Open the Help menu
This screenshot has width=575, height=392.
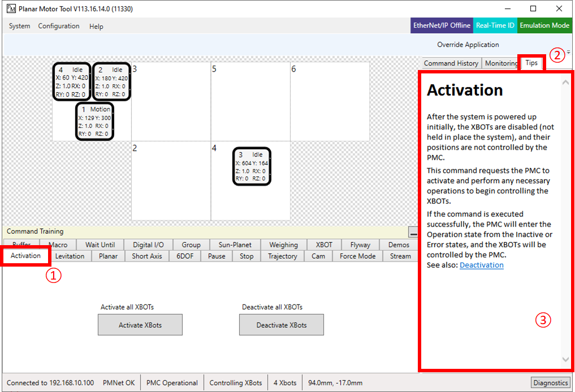click(x=96, y=26)
